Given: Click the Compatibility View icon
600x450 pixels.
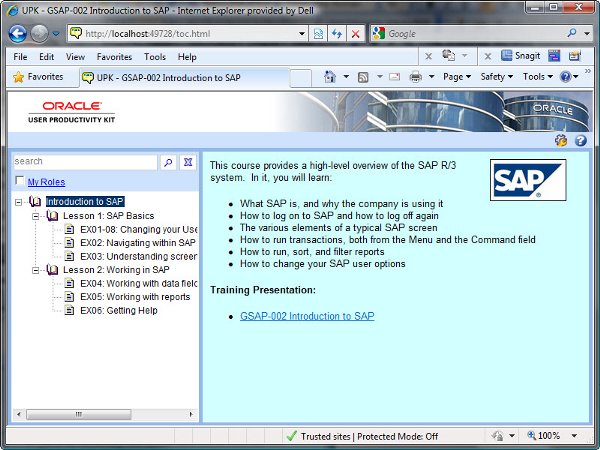Looking at the screenshot, I should [x=318, y=34].
